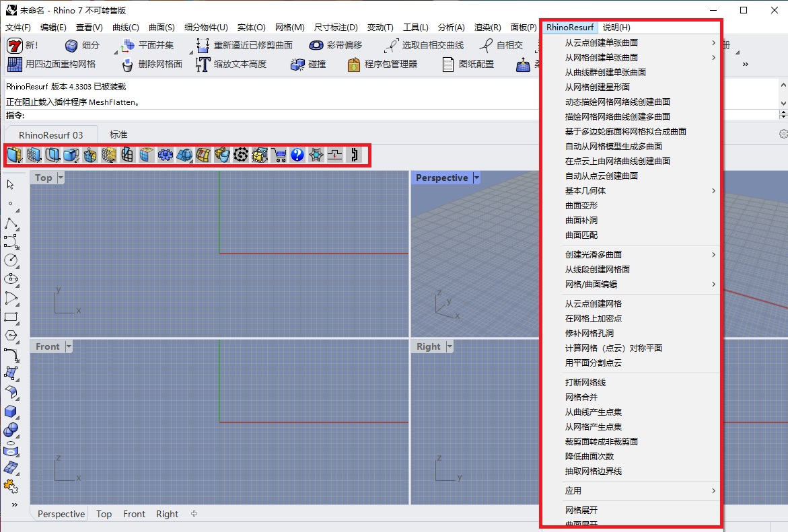The image size is (788, 532).
Task: Open the Top viewport dropdown arrow
Action: coord(61,178)
